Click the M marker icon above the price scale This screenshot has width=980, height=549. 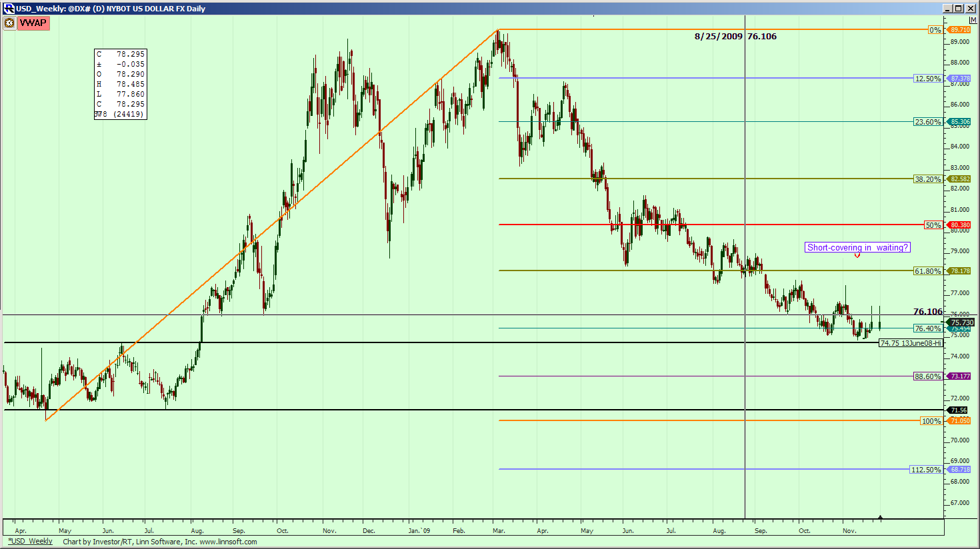(x=973, y=21)
